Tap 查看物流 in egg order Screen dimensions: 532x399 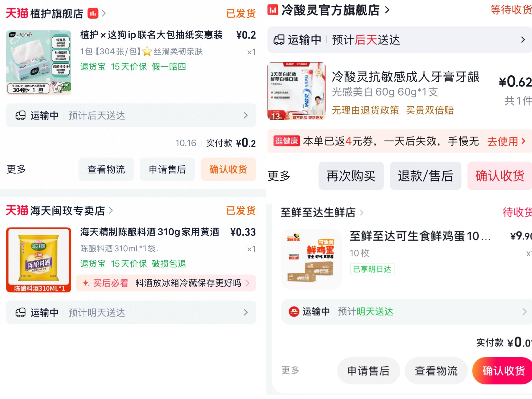(436, 371)
